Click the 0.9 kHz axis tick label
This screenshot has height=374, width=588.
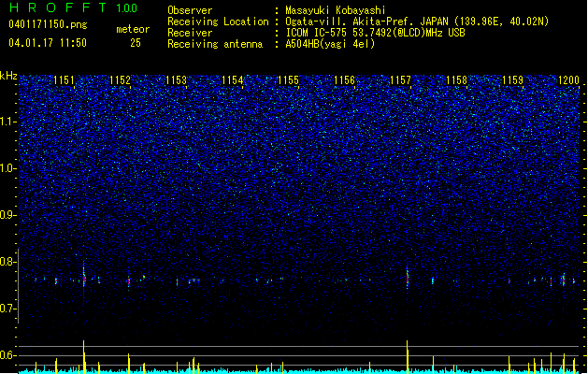[8, 215]
